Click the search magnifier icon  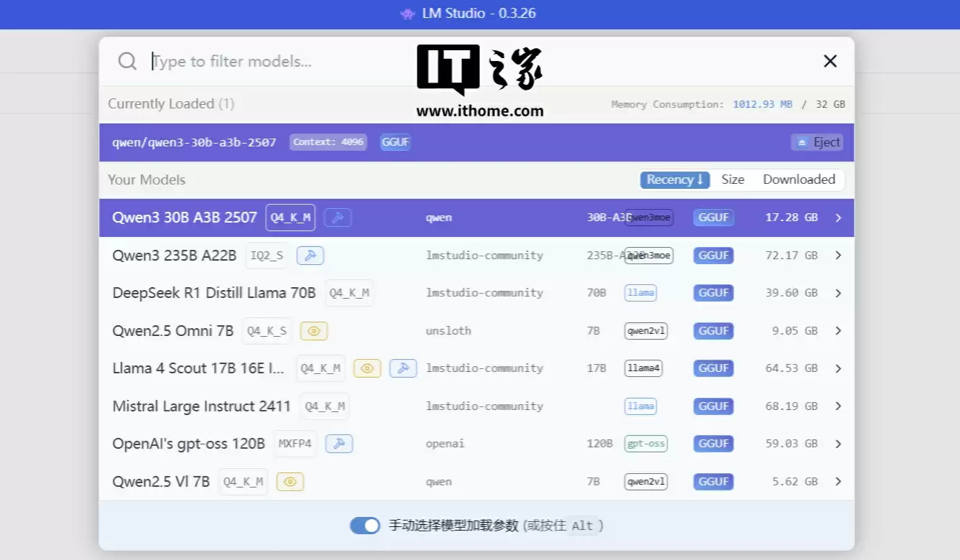127,61
